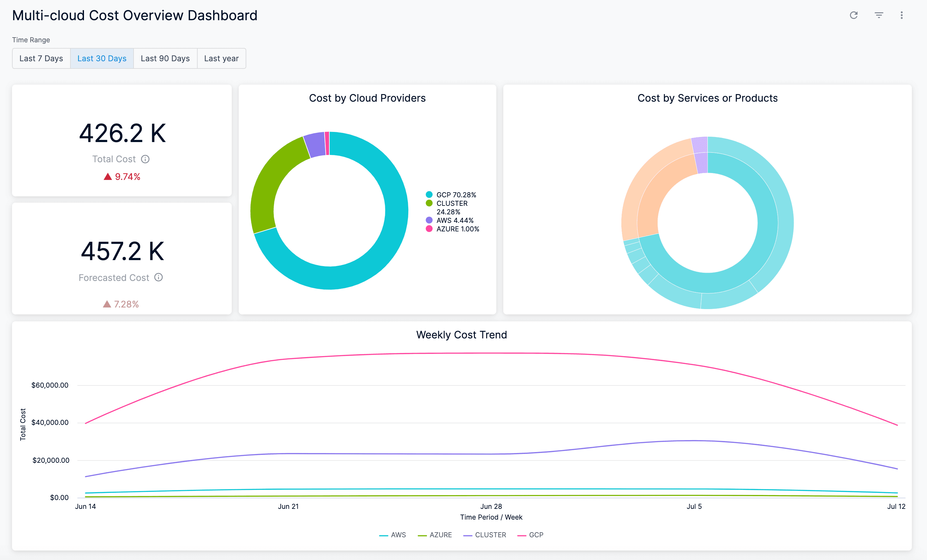Click the info icon beside Forecasted Cost
This screenshot has width=927, height=560.
click(x=159, y=277)
